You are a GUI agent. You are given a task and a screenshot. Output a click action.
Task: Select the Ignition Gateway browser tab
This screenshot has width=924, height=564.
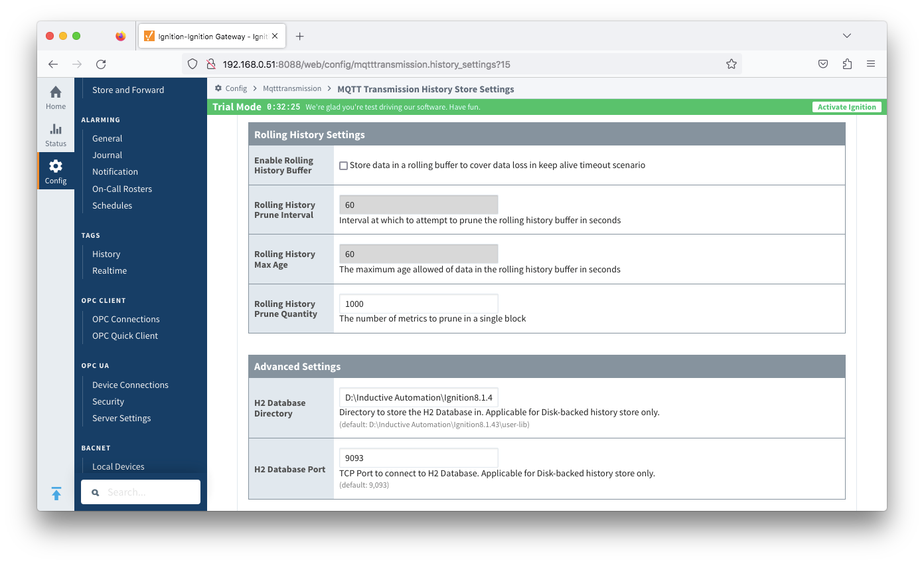(x=212, y=37)
